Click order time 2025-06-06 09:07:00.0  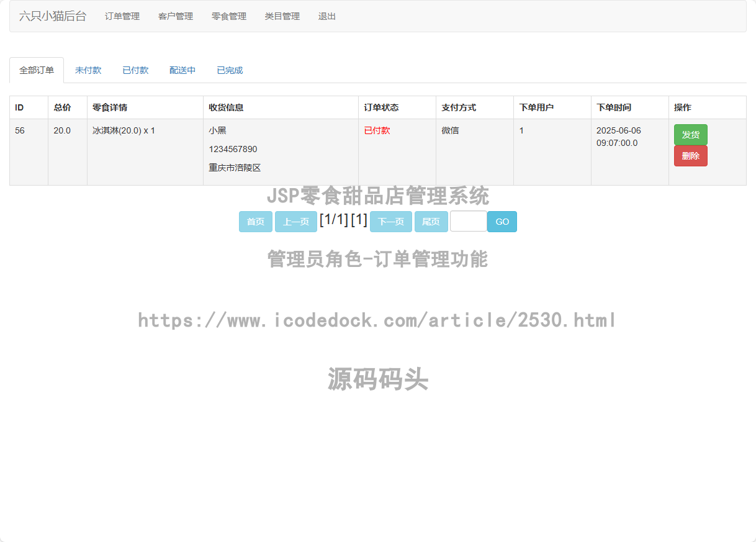click(x=619, y=137)
